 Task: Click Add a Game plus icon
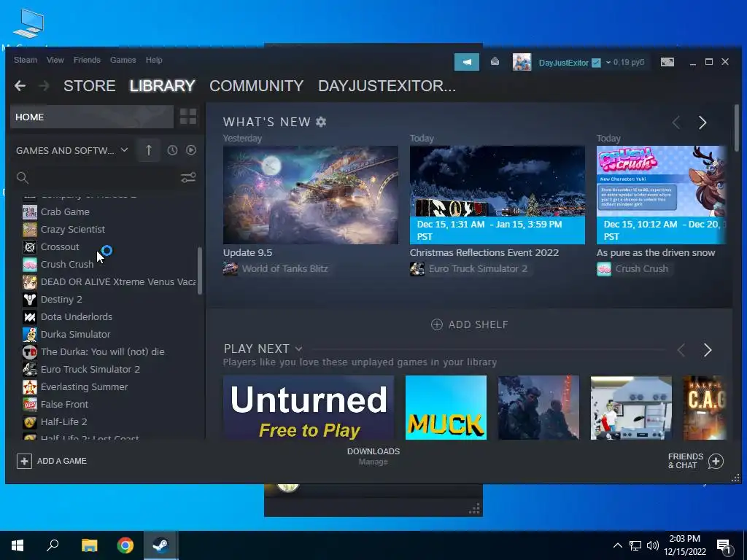(24, 461)
